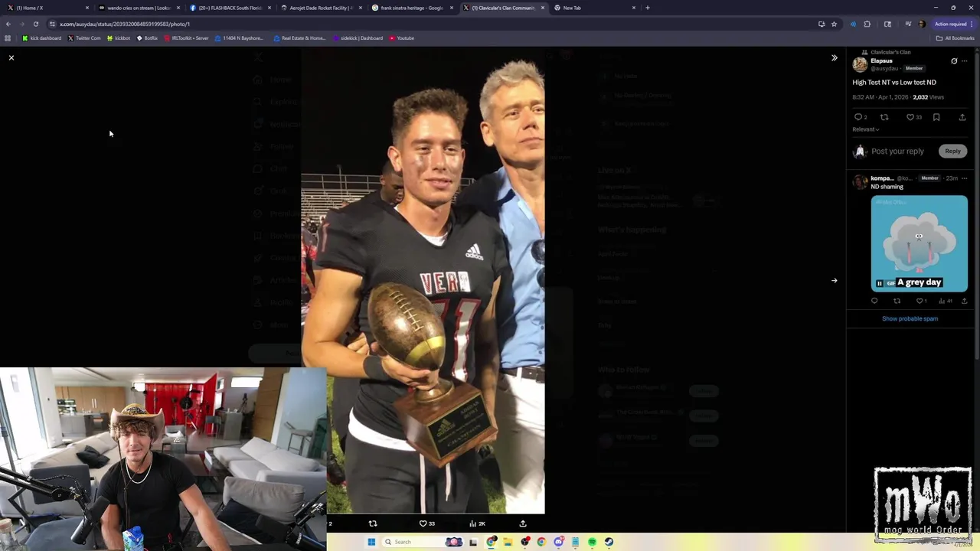
Task: Switch to FLASHBACK South Florida tab
Action: pos(229,8)
